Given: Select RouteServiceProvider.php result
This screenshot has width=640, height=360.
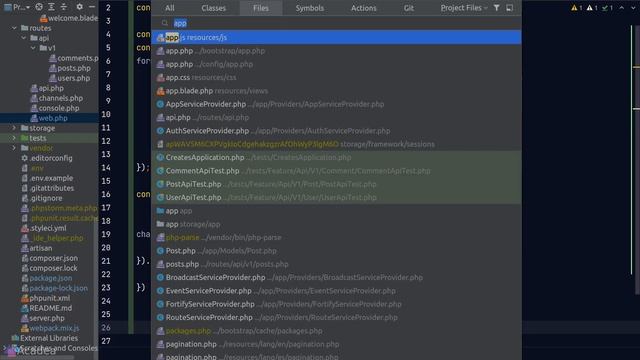Looking at the screenshot, I should 336,317.
